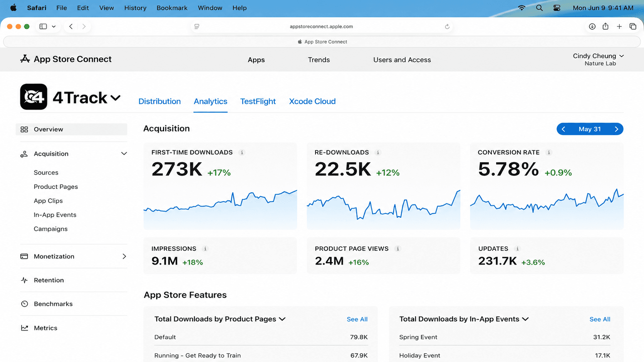Expand the Monetization sidebar section

coord(124,256)
